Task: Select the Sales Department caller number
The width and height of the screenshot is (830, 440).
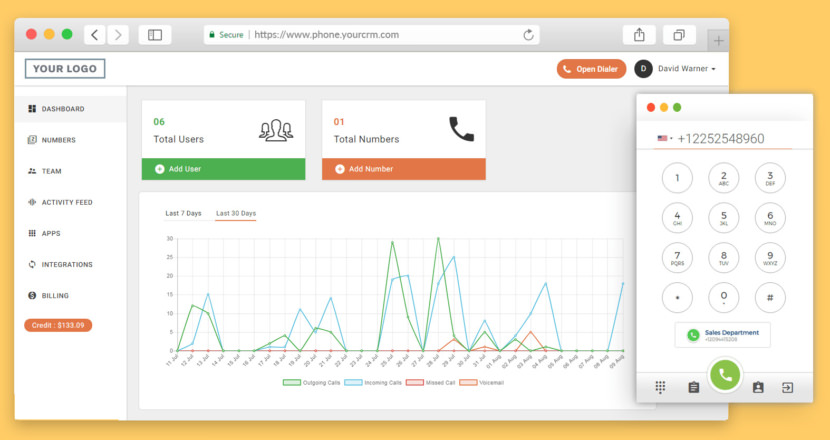Action: (723, 335)
